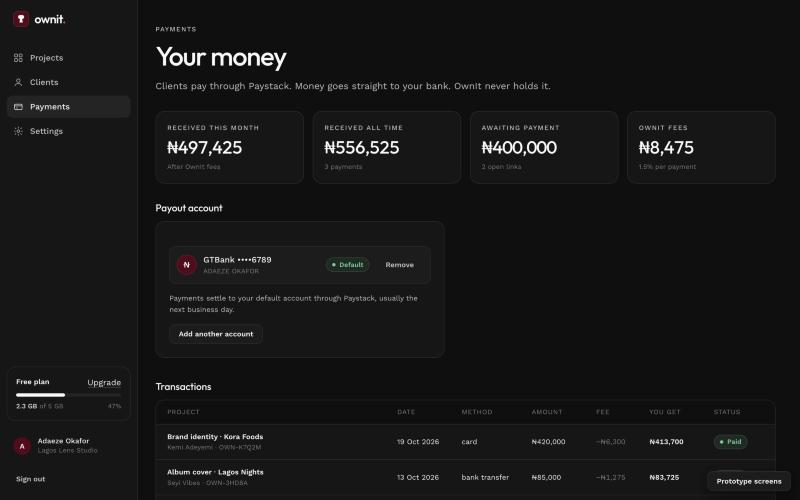Click the Projects grid icon
Viewport: 800px width, 500px height.
coord(18,58)
